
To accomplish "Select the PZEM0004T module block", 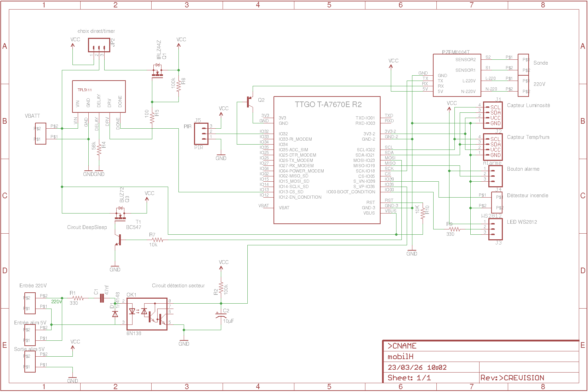I will tap(457, 75).
